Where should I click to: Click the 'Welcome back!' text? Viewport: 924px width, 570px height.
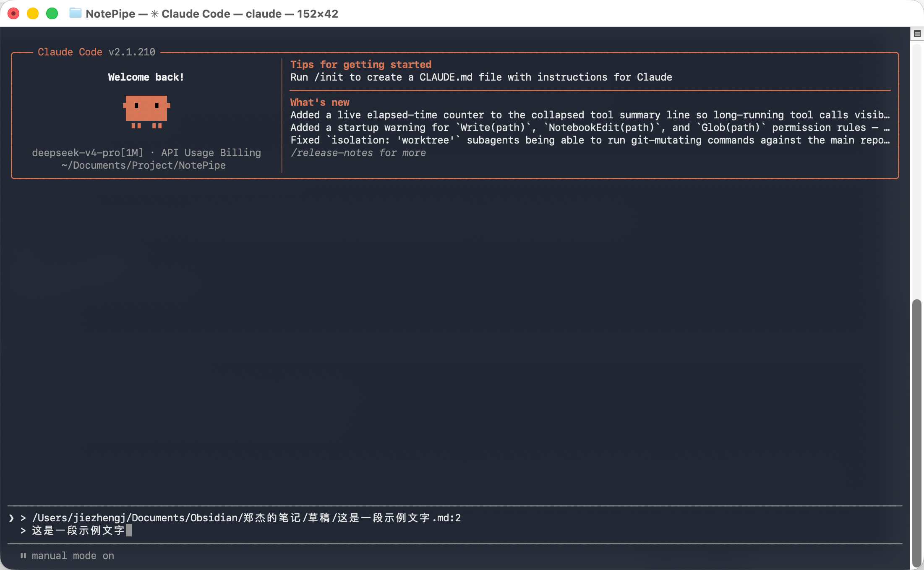point(146,77)
